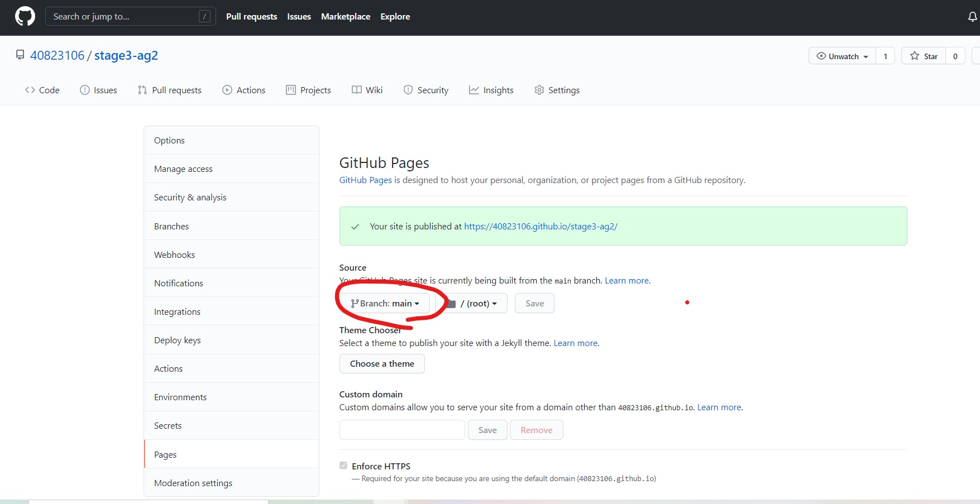Select Options in settings sidebar

pos(231,140)
